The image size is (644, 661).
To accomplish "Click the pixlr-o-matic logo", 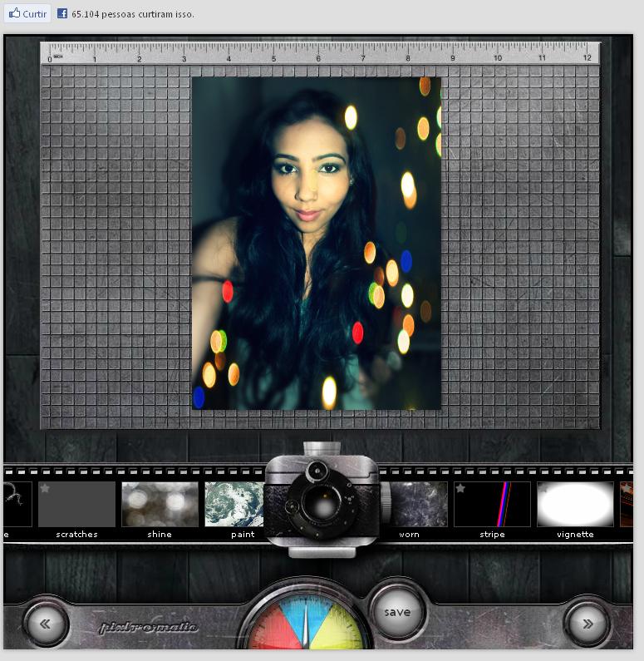I will click(148, 627).
